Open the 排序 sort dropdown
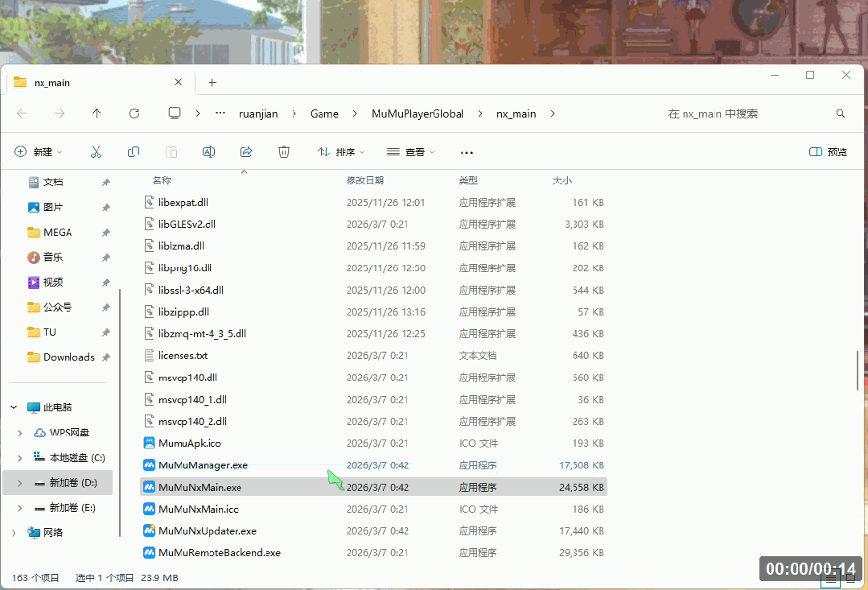This screenshot has width=868, height=590. [x=341, y=152]
